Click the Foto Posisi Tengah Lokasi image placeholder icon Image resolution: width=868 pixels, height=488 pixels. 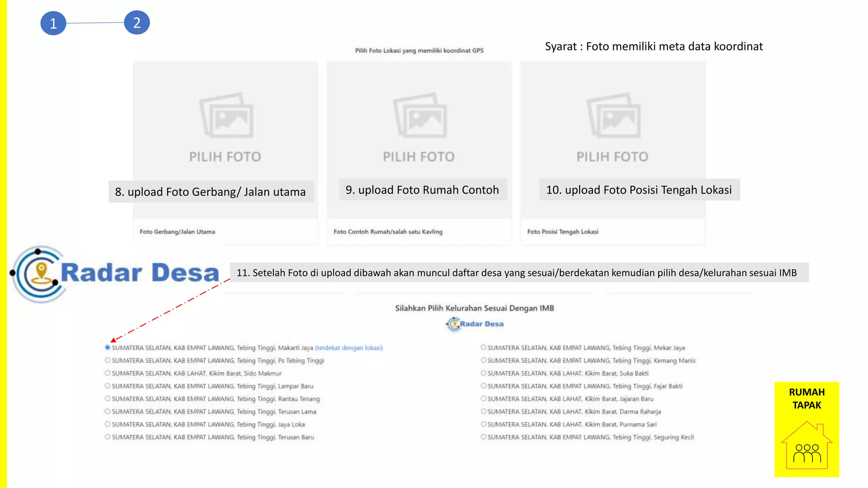613,115
